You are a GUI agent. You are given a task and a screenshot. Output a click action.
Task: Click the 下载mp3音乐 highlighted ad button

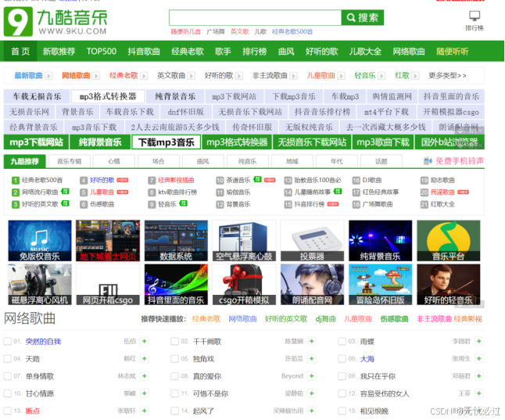pyautogui.click(x=167, y=142)
